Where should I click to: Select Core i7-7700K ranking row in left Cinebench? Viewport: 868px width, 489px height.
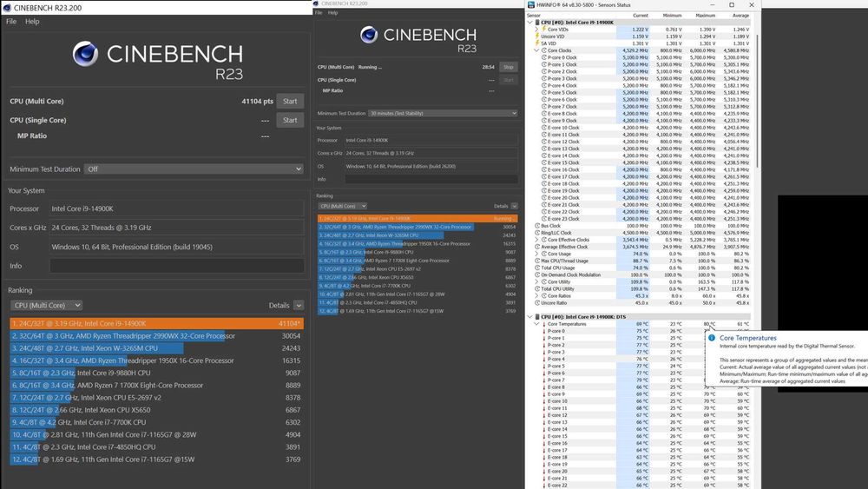(156, 422)
